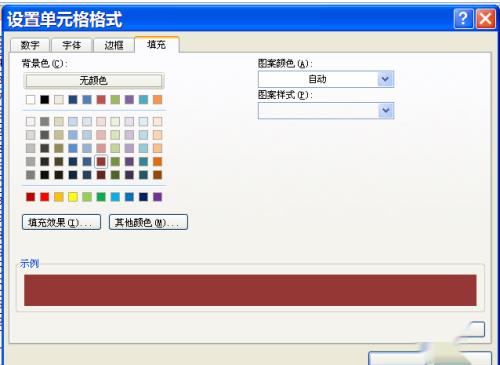The width and height of the screenshot is (500, 365).
Task: Click the dark red 示例 preview bar
Action: click(250, 290)
